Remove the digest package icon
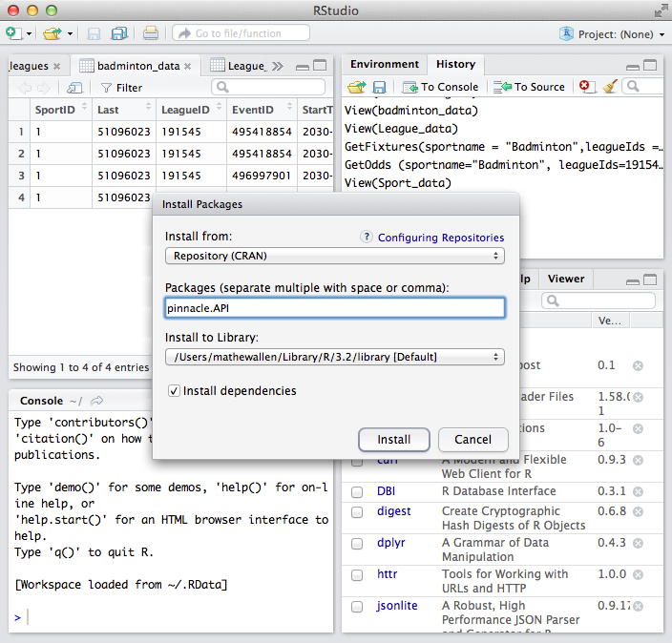The image size is (672, 643). [639, 511]
